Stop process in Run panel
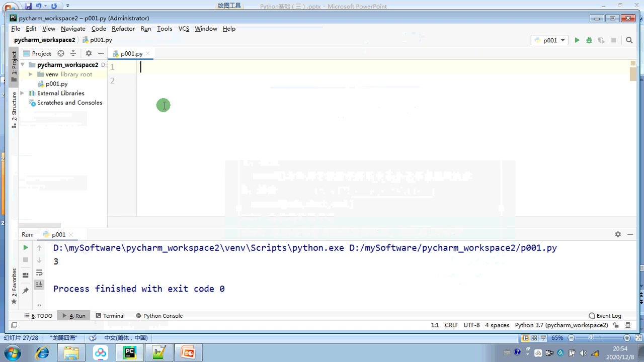 click(x=26, y=260)
